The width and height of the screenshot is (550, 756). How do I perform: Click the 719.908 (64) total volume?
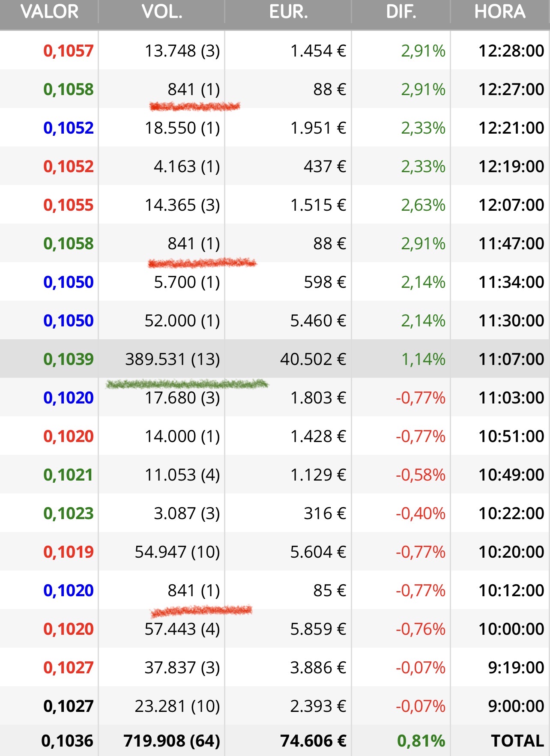172,741
